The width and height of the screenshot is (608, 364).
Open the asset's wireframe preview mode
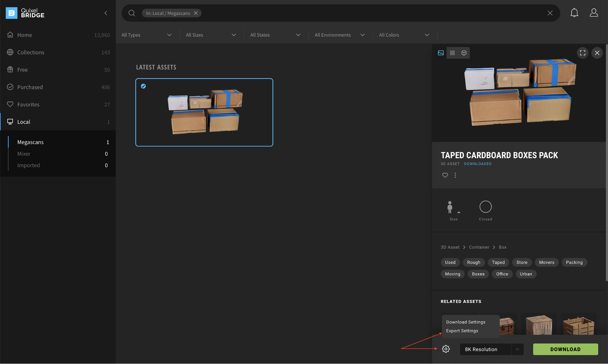point(452,53)
